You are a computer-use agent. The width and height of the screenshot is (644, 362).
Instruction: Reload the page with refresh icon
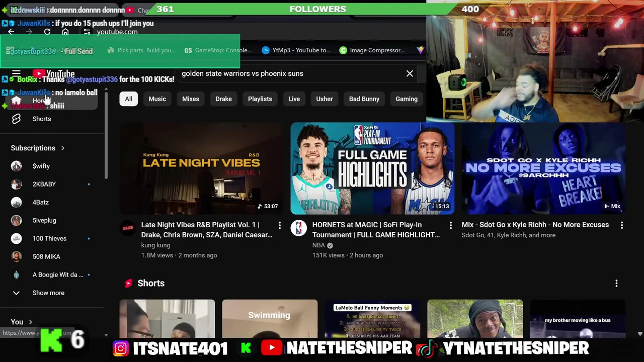(x=47, y=32)
